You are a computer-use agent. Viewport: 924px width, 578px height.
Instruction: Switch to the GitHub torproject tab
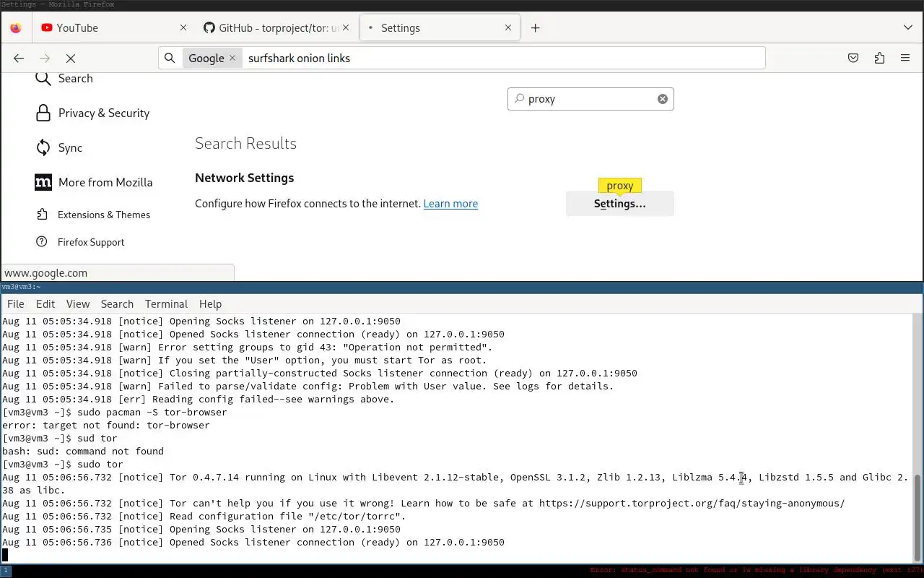coord(276,28)
